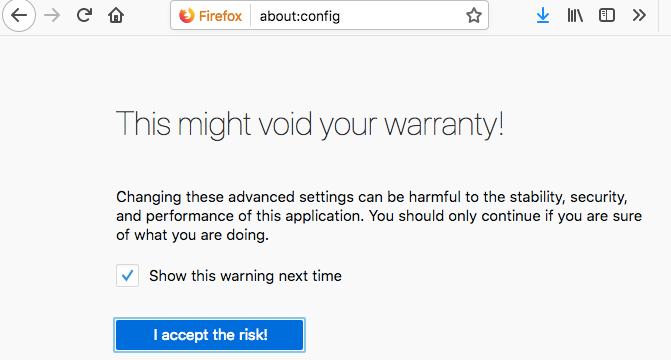This screenshot has width=671, height=360.
Task: Click the orange Firefox identity label
Action: click(220, 16)
